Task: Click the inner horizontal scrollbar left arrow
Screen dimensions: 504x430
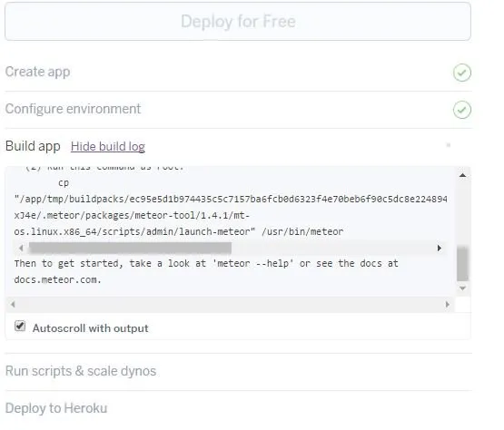Action: pos(21,248)
